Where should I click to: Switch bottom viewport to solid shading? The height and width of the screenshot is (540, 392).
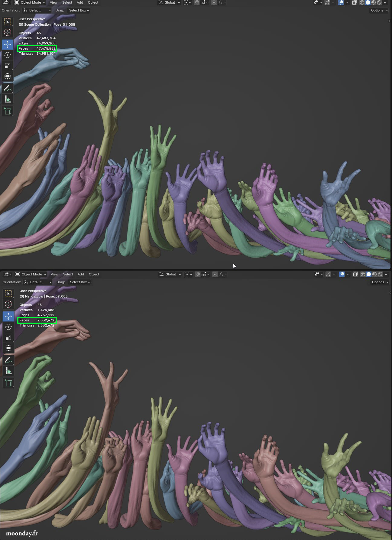pos(369,274)
